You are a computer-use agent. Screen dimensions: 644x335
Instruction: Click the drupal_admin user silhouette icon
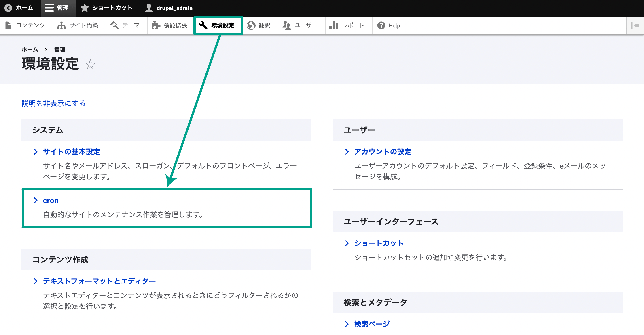pyautogui.click(x=149, y=8)
